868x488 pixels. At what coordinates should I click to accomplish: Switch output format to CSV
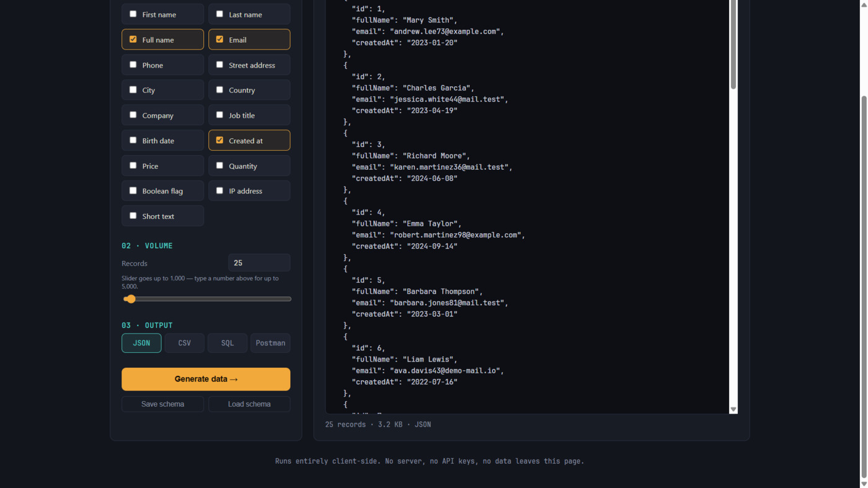(x=184, y=343)
